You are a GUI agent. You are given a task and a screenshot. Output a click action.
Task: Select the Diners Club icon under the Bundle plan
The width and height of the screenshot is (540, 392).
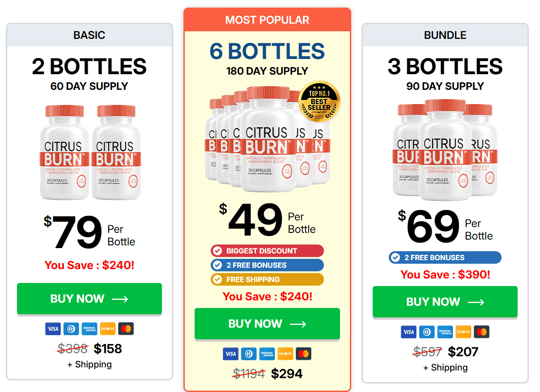click(x=426, y=332)
